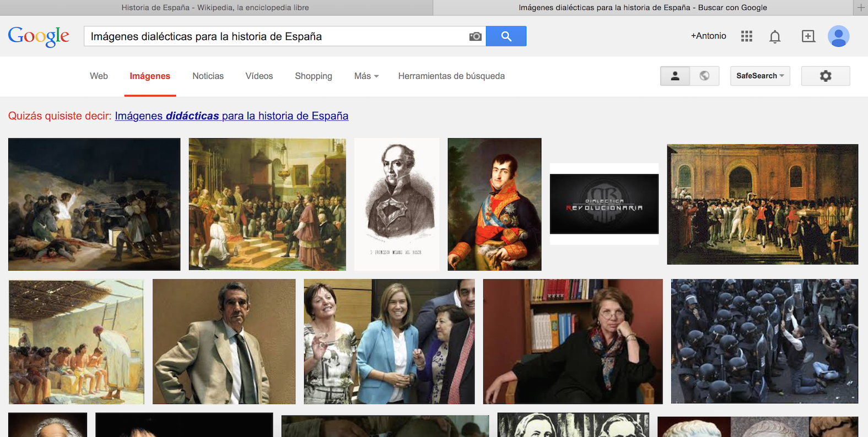The height and width of the screenshot is (437, 868).
Task: Click the share plus box icon
Action: (x=808, y=36)
